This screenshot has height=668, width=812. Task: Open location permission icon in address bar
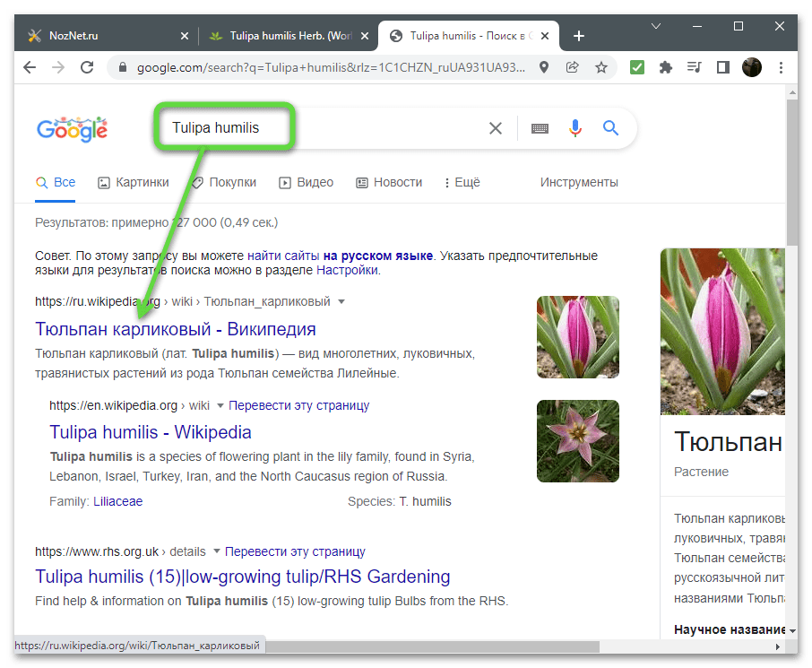pos(544,67)
